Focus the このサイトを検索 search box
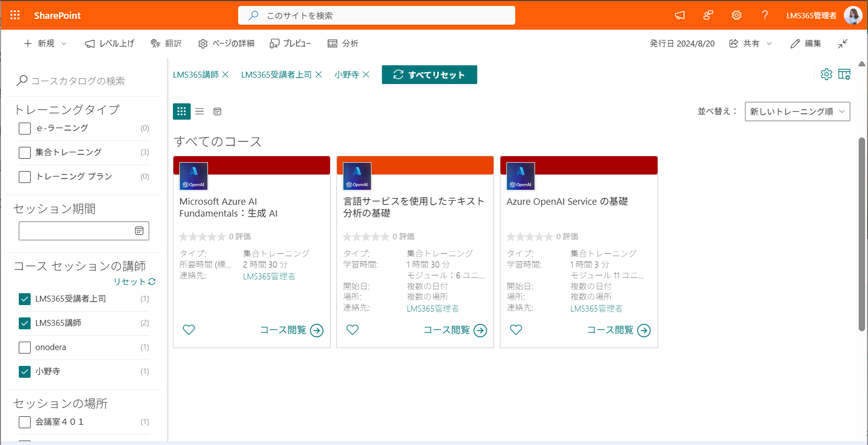Screen dimensions: 868x445 [x=376, y=15]
